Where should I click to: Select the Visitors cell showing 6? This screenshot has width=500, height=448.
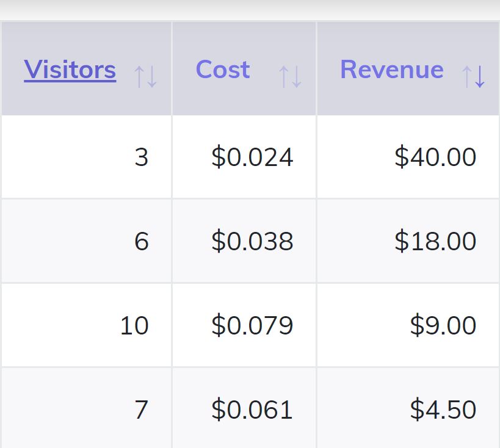[87, 241]
